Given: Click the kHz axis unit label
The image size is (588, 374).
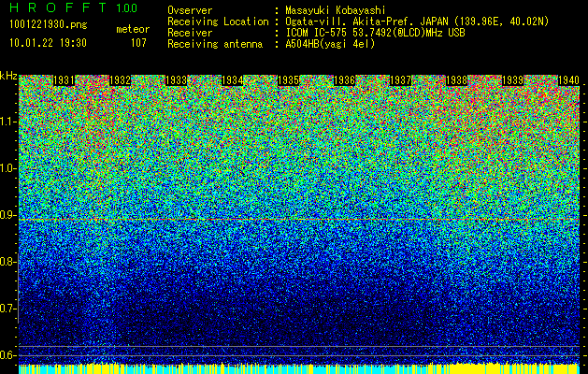Looking at the screenshot, I should coord(8,76).
